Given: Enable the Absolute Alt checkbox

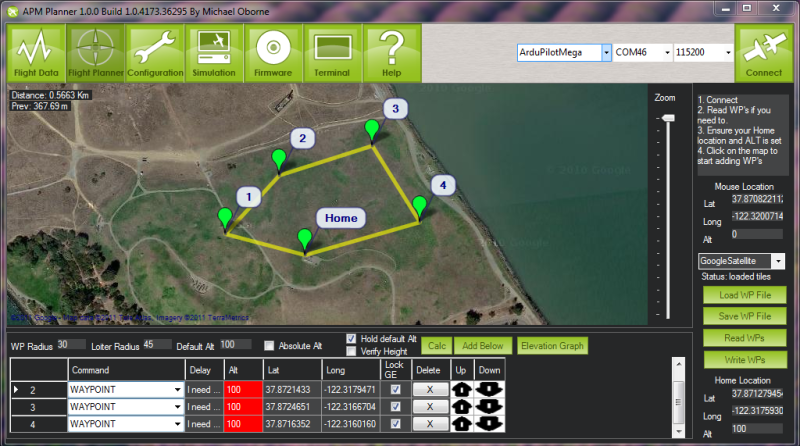Looking at the screenshot, I should click(x=270, y=346).
